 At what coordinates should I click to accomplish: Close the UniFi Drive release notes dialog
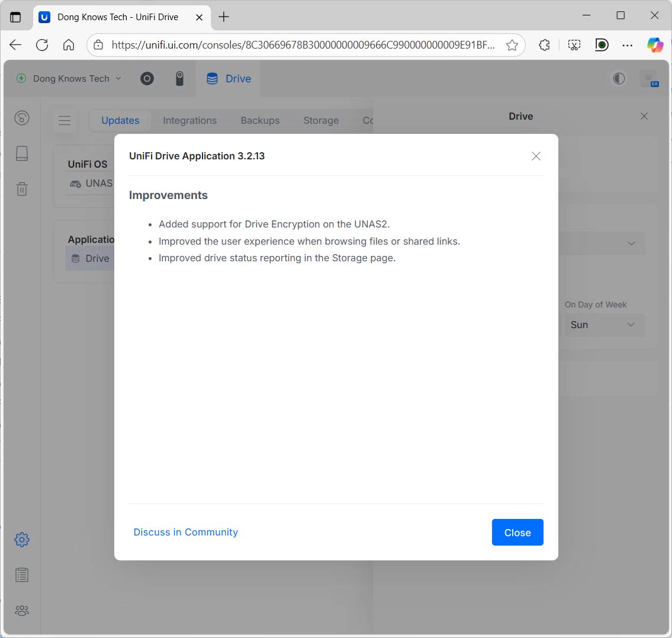point(536,156)
